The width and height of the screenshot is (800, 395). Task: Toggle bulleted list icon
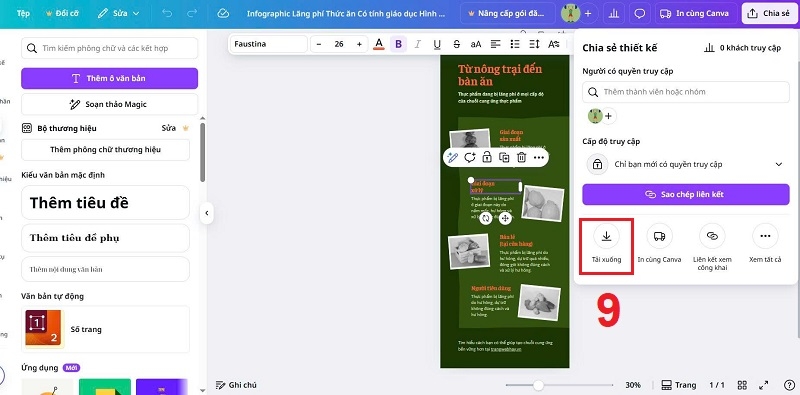click(515, 44)
